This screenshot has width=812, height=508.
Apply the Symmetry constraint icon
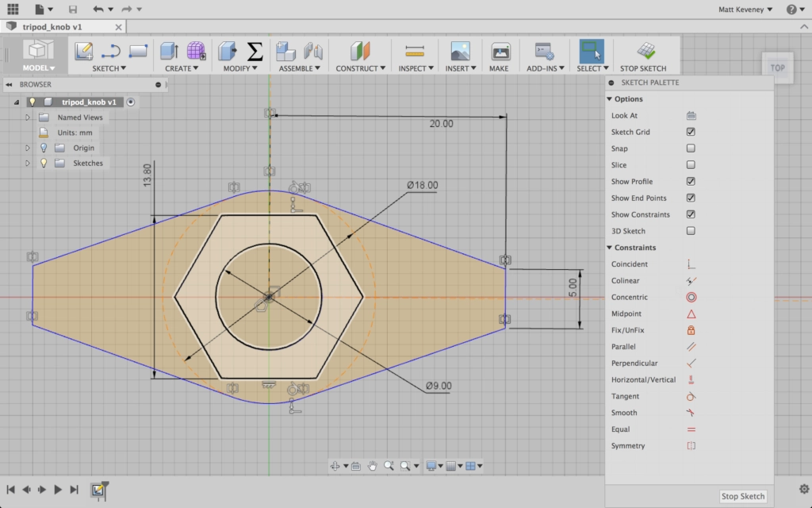[x=691, y=446]
